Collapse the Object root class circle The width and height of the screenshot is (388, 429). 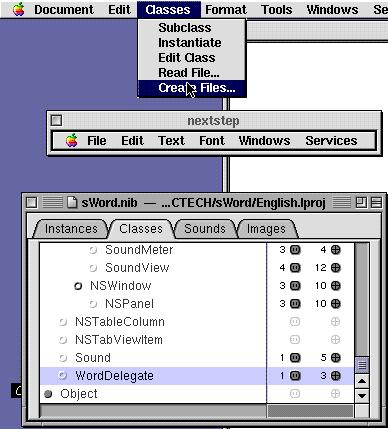48,394
